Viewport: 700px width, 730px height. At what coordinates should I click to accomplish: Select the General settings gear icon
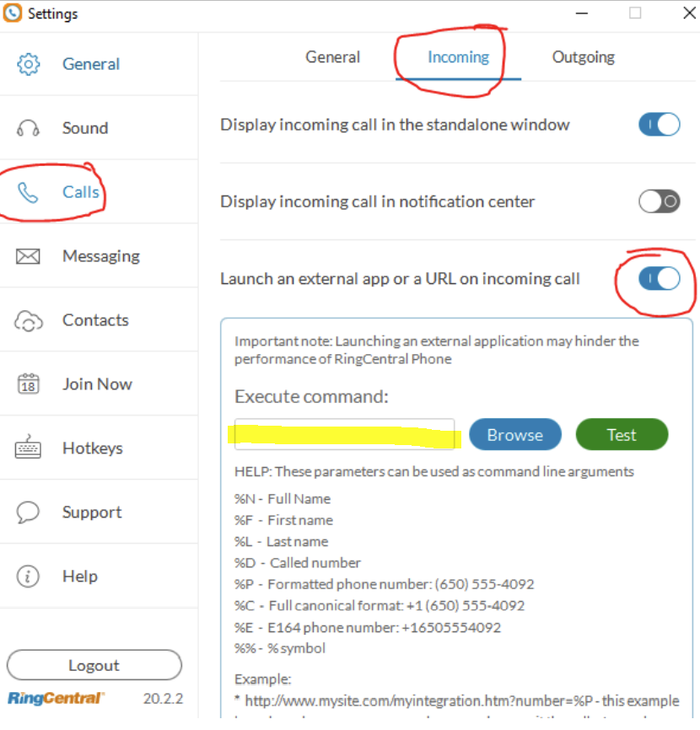[x=28, y=63]
